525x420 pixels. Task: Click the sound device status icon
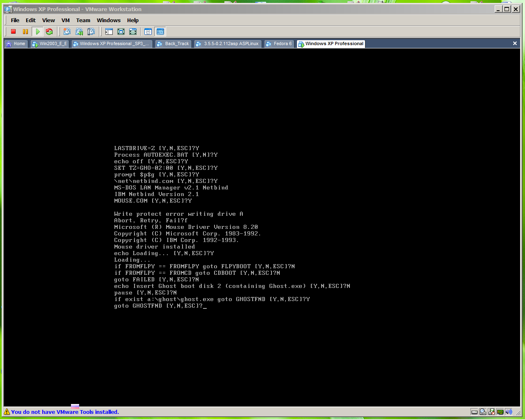point(509,412)
